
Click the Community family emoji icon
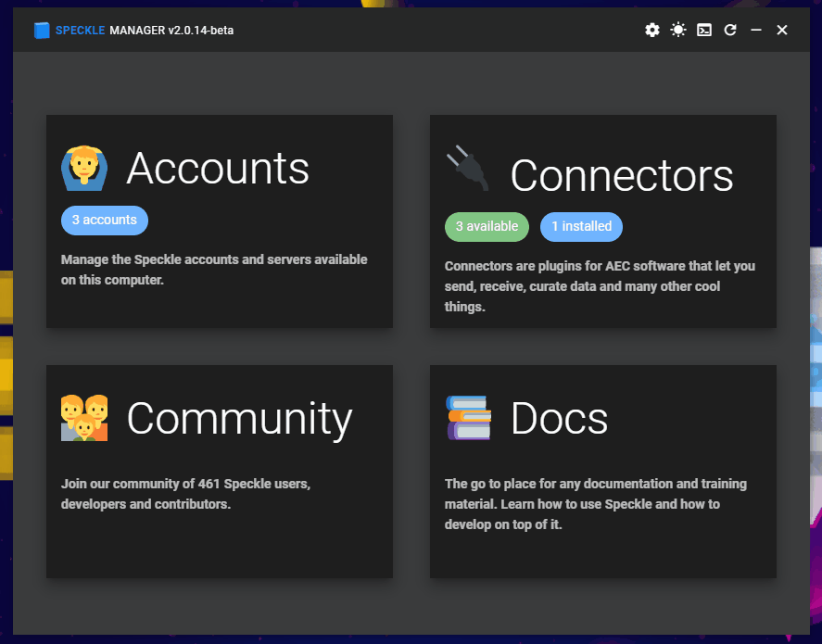[84, 418]
